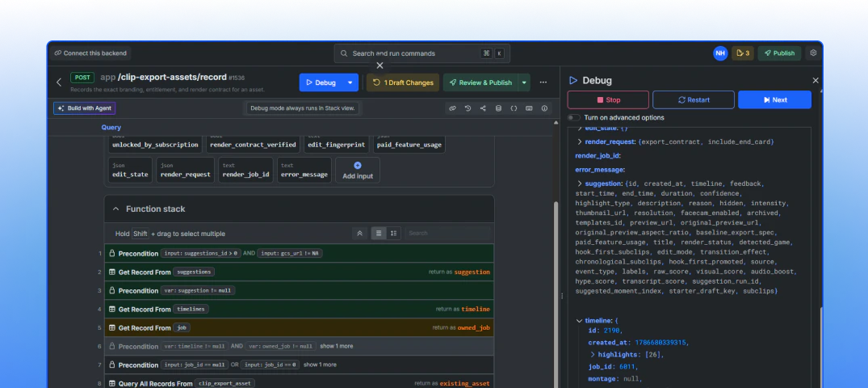Screen dimensions: 868x388
Task: Select the edit_fingerprint input
Action: pyautogui.click(x=337, y=145)
